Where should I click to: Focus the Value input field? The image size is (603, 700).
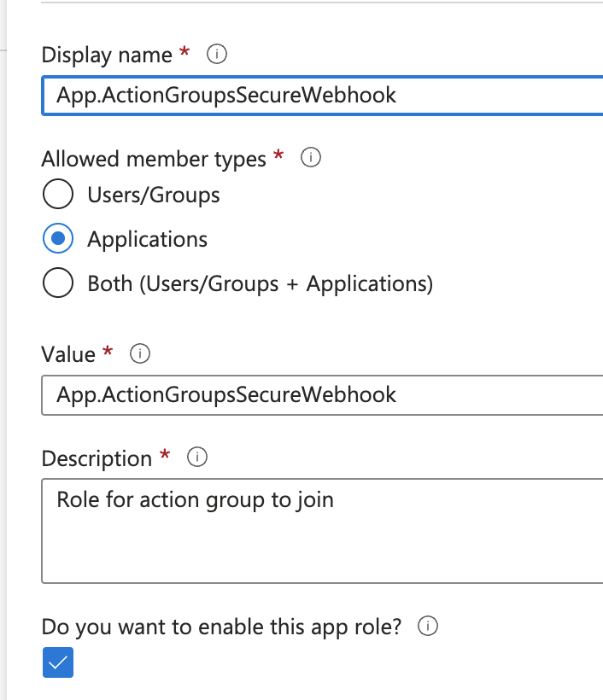(x=322, y=395)
